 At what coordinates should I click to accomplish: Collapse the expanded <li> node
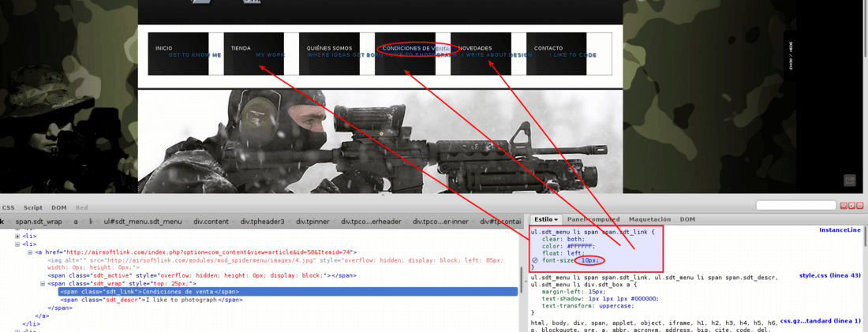tap(17, 244)
